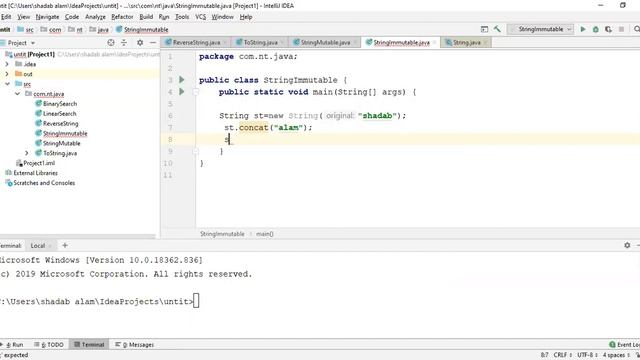Screen dimensions: 640x360
Task: Run with coverage icon in toolbar
Action: coord(608,29)
